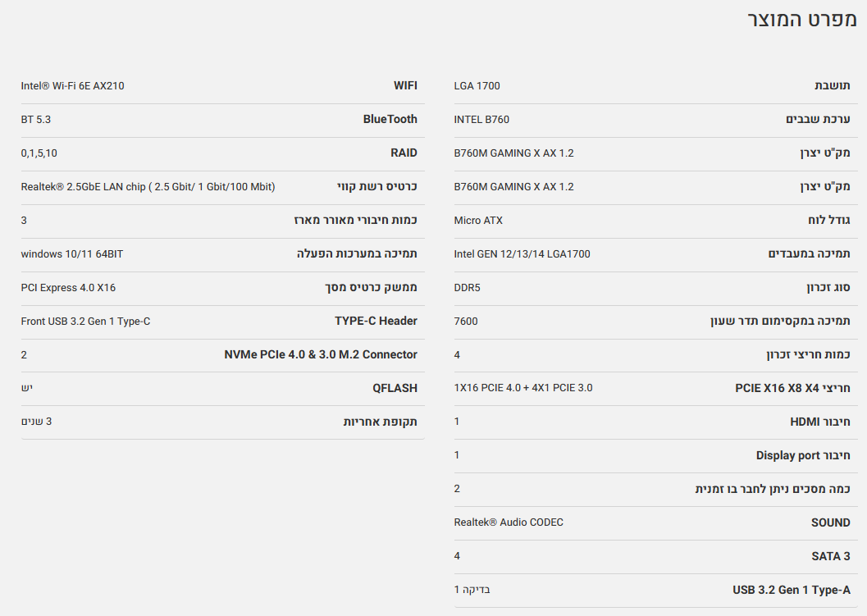Select the 'Intel® Wi-Fi 6E AX210' value

click(72, 85)
